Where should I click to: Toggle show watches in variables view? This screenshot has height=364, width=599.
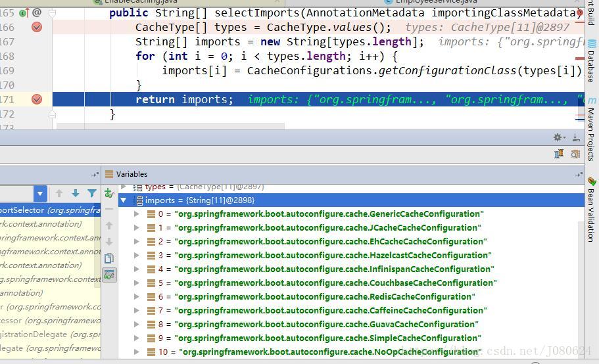click(109, 275)
